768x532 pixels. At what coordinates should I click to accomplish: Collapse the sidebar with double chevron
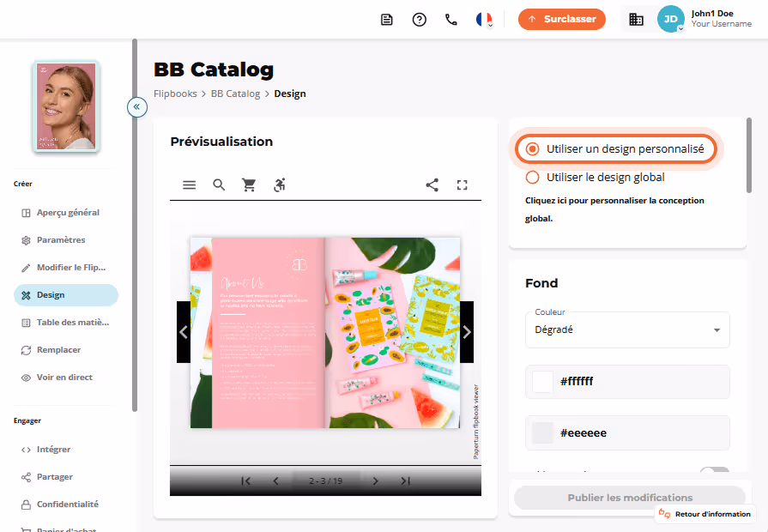pos(137,106)
